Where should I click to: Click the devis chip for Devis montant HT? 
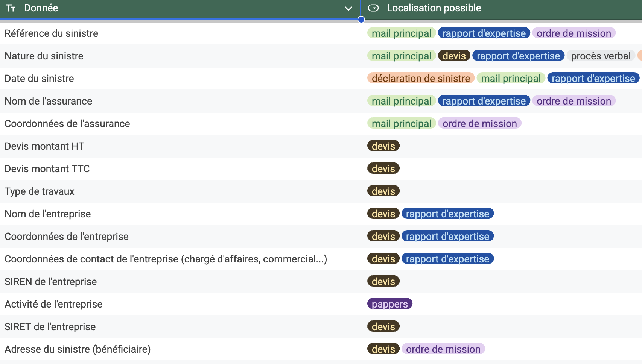click(x=383, y=146)
